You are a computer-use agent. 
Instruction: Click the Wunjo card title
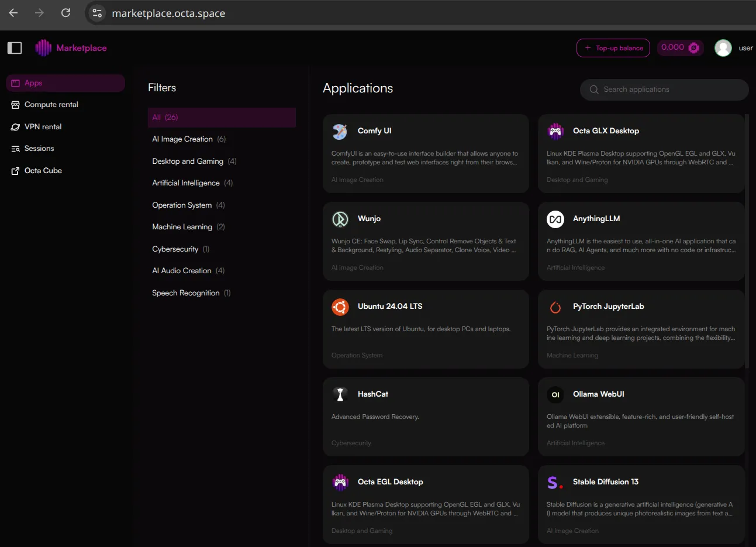click(369, 219)
